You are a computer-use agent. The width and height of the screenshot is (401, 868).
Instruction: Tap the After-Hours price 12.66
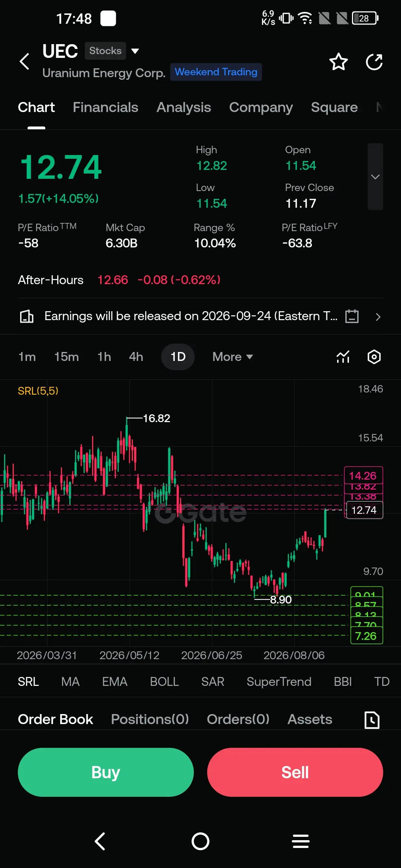pos(113,280)
